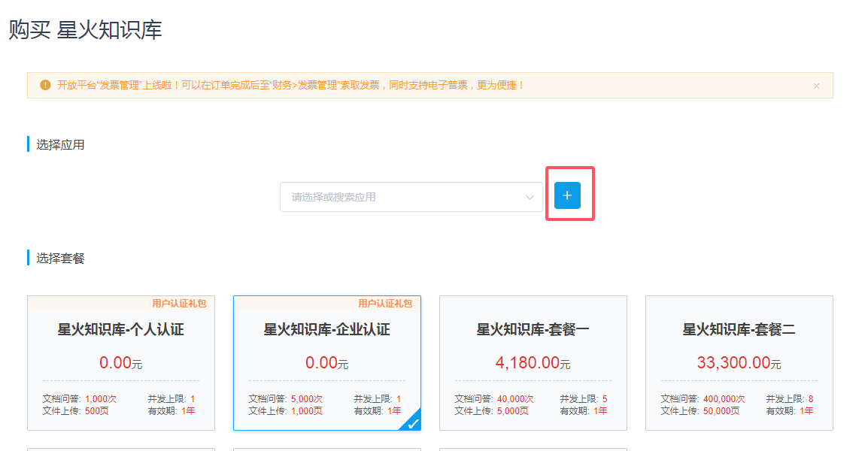
Task: Click the invoice management notice text
Action: 290,85
